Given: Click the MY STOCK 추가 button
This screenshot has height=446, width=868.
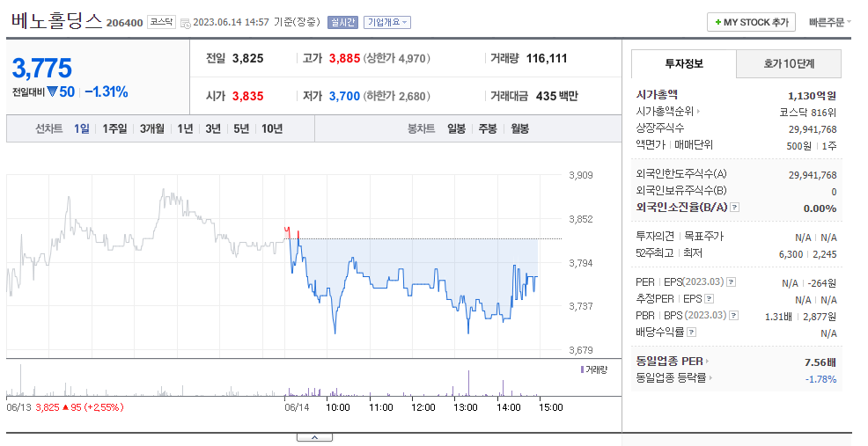Looking at the screenshot, I should pyautogui.click(x=751, y=22).
